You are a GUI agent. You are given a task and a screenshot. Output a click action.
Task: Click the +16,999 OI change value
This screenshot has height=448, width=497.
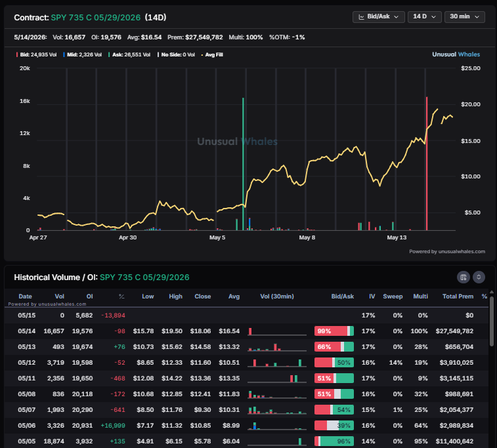coord(113,425)
